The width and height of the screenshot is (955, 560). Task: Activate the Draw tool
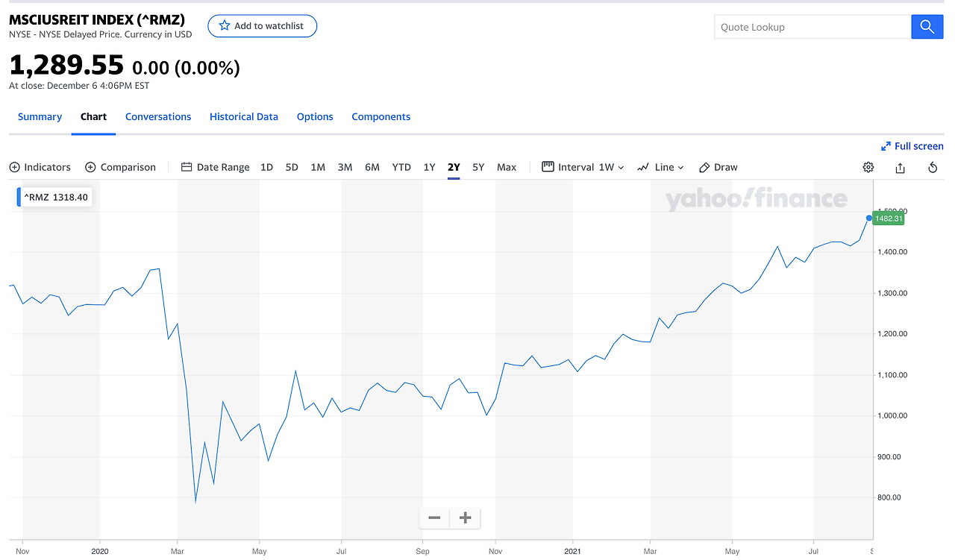pos(718,167)
